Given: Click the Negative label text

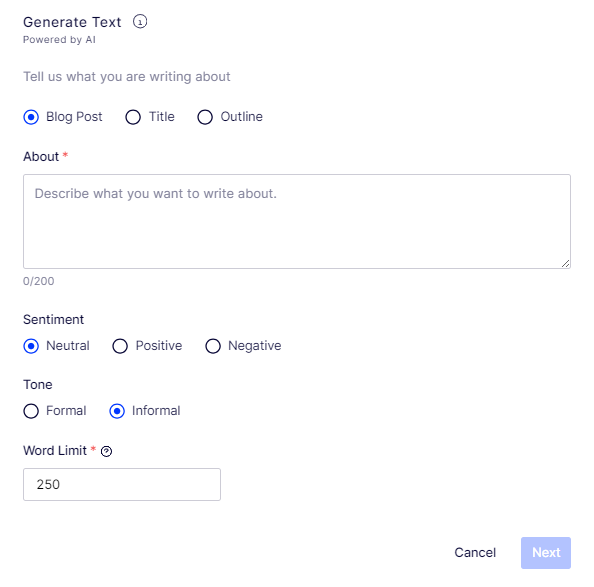Looking at the screenshot, I should pos(255,346).
